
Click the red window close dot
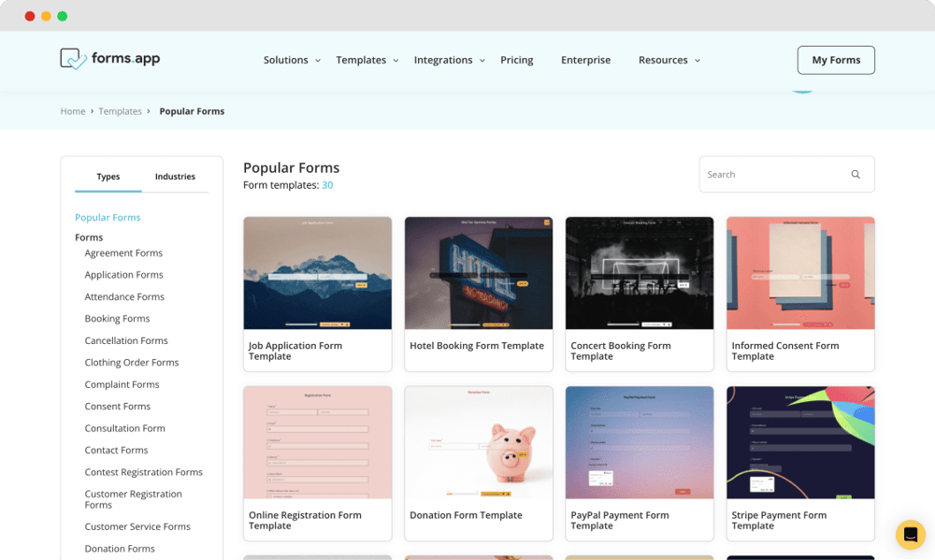click(x=30, y=16)
